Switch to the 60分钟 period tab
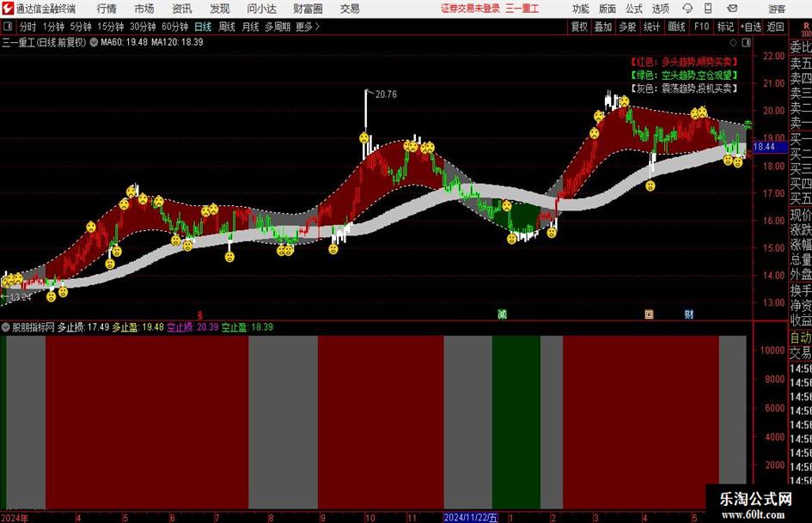812x523 pixels. (175, 27)
